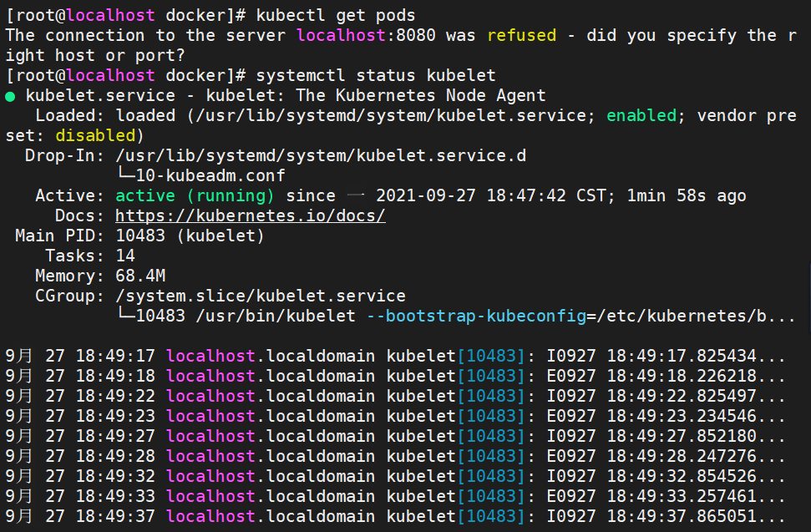The image size is (811, 532).
Task: Click 'The Kubernetes Node Agent' description text
Action: coord(420,96)
